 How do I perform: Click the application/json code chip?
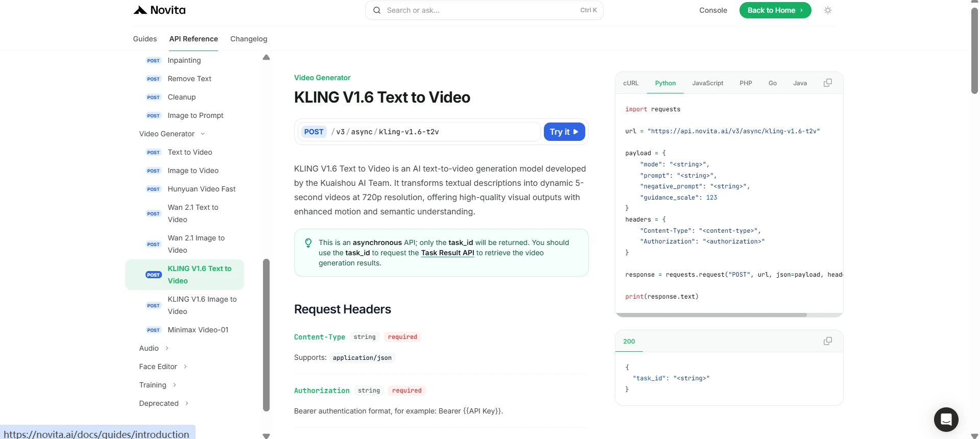362,358
